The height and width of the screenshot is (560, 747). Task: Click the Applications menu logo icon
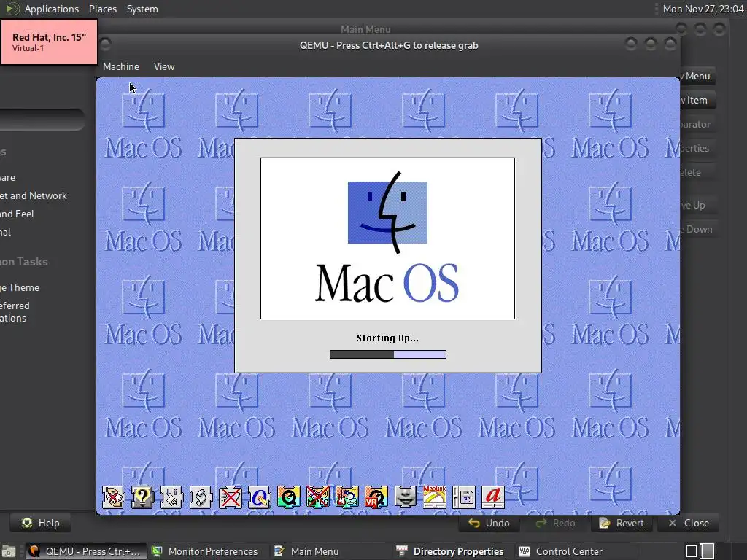pyautogui.click(x=12, y=9)
